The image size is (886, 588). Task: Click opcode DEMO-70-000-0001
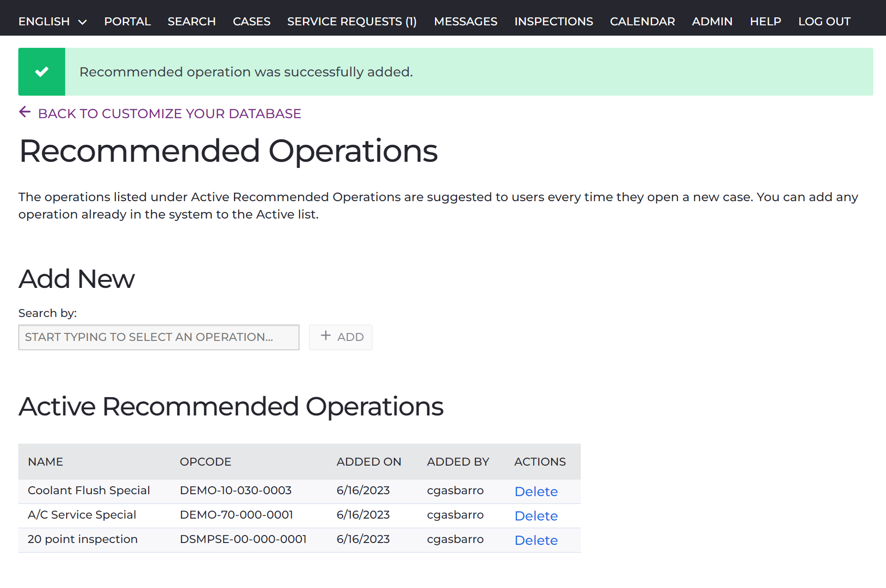click(x=236, y=515)
